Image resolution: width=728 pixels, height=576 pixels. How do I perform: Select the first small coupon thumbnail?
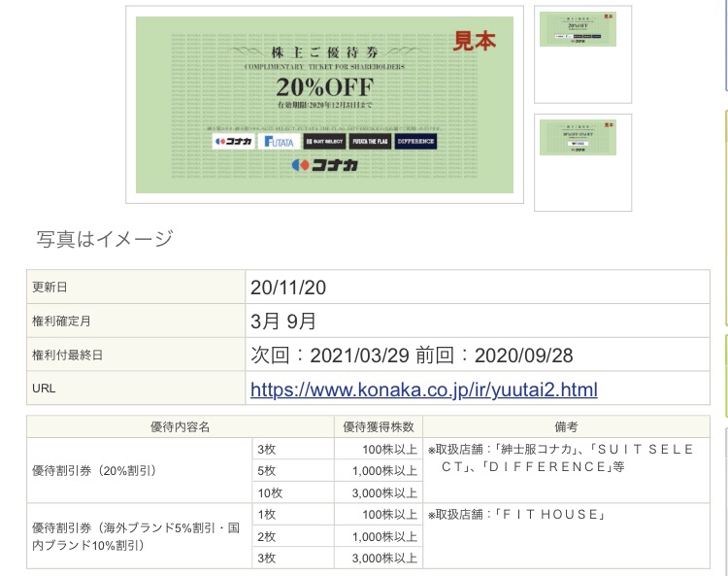tap(578, 29)
